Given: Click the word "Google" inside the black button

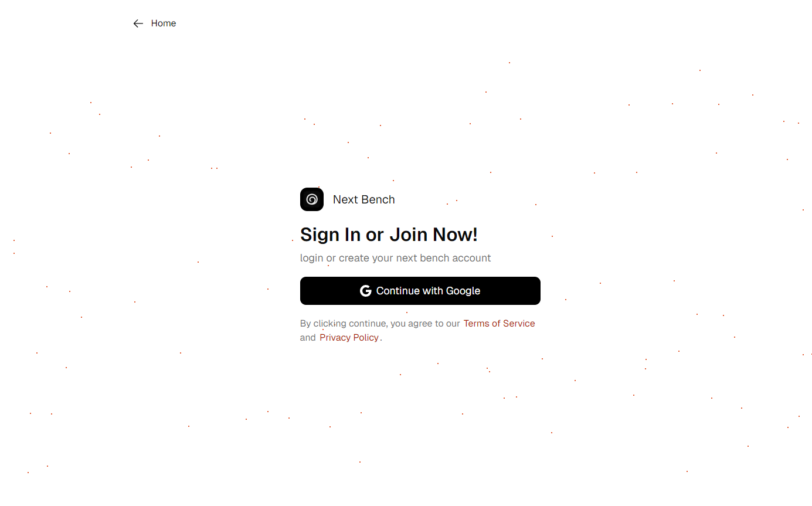Looking at the screenshot, I should [463, 291].
